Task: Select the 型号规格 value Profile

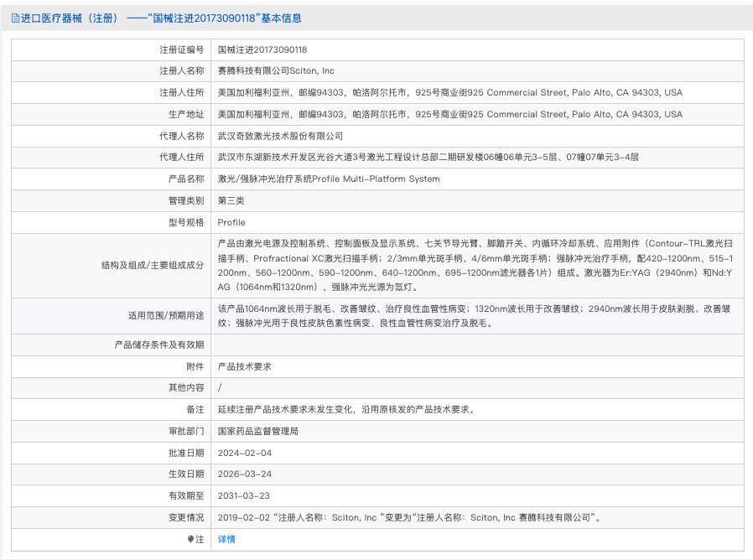Action: coord(232,222)
